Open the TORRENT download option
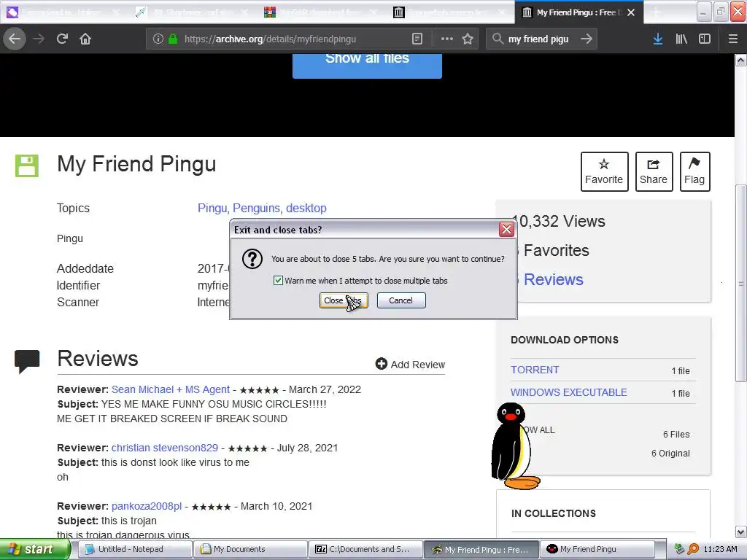Screen dimensions: 747x560 point(535,370)
